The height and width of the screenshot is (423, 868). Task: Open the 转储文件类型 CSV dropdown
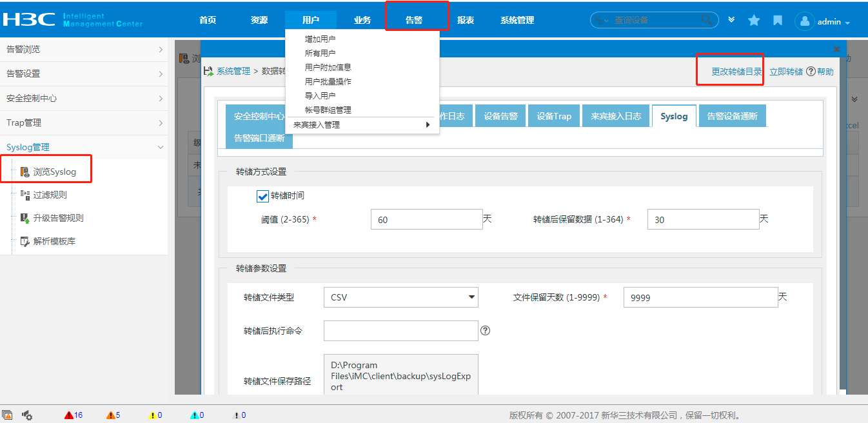[x=401, y=297]
